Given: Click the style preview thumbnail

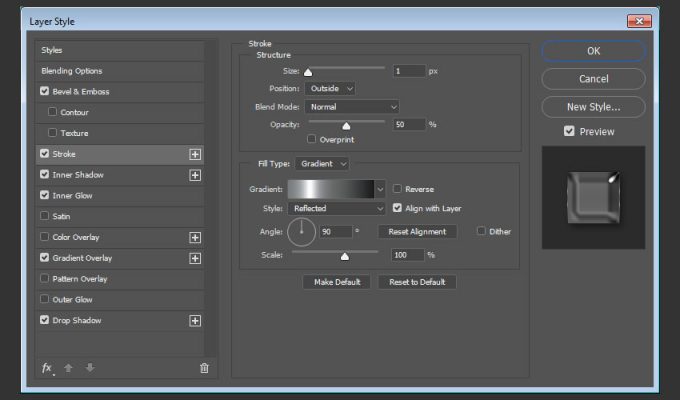Looking at the screenshot, I should (x=593, y=197).
